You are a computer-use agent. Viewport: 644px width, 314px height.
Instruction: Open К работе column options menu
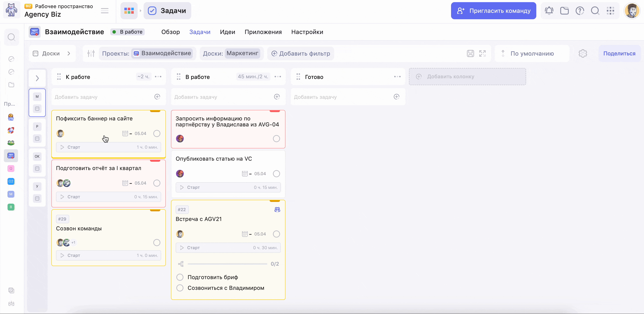tap(158, 77)
